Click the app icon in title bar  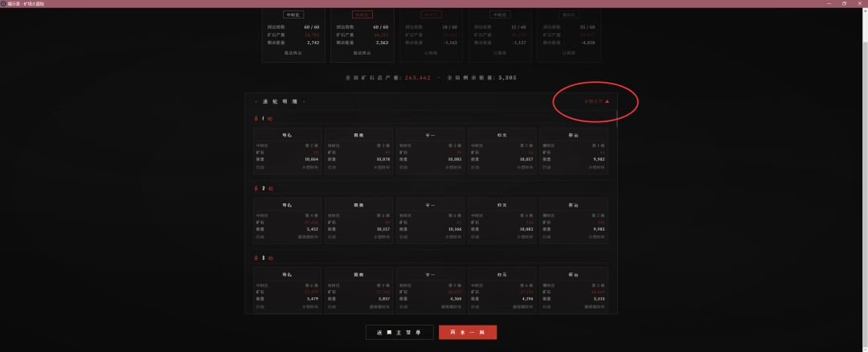point(3,3)
